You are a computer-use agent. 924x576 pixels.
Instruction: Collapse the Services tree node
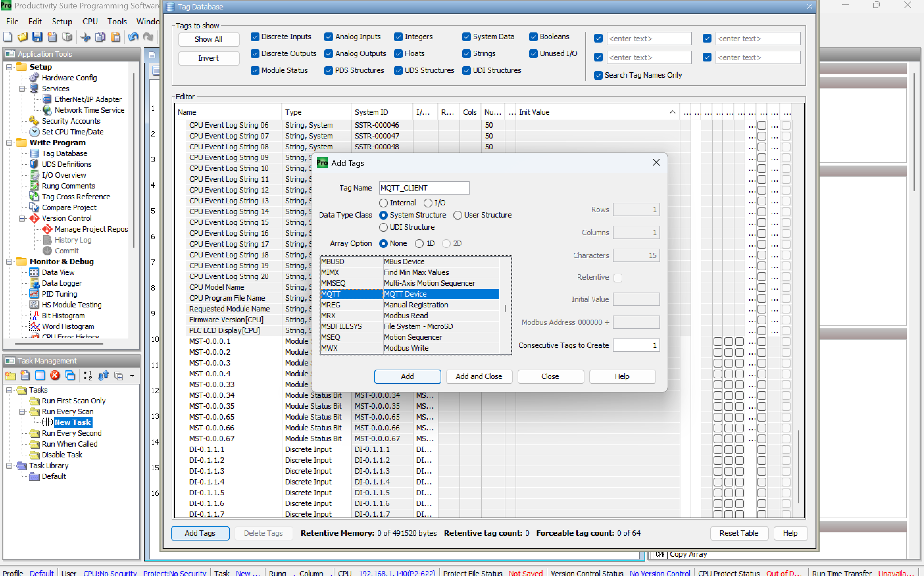(22, 89)
